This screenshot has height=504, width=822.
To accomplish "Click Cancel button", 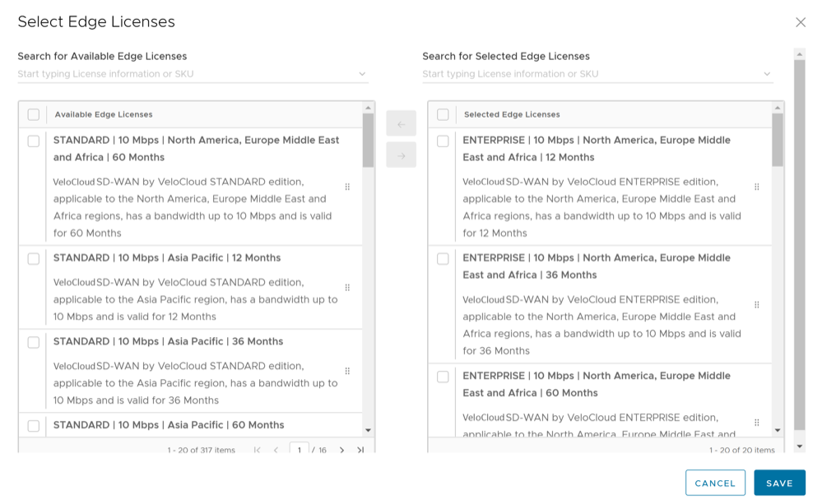I will pyautogui.click(x=715, y=483).
